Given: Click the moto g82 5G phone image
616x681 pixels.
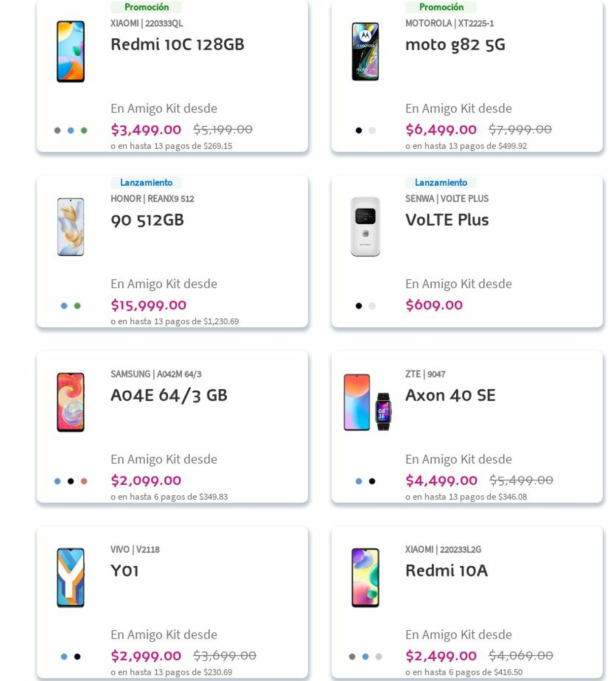Looking at the screenshot, I should tap(365, 52).
